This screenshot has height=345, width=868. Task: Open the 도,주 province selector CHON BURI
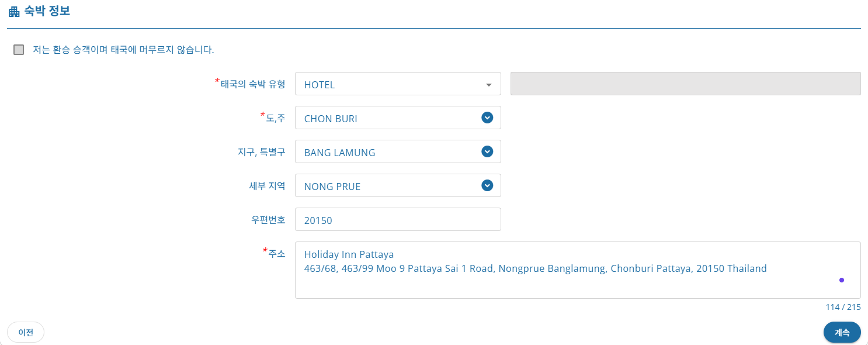pos(391,118)
